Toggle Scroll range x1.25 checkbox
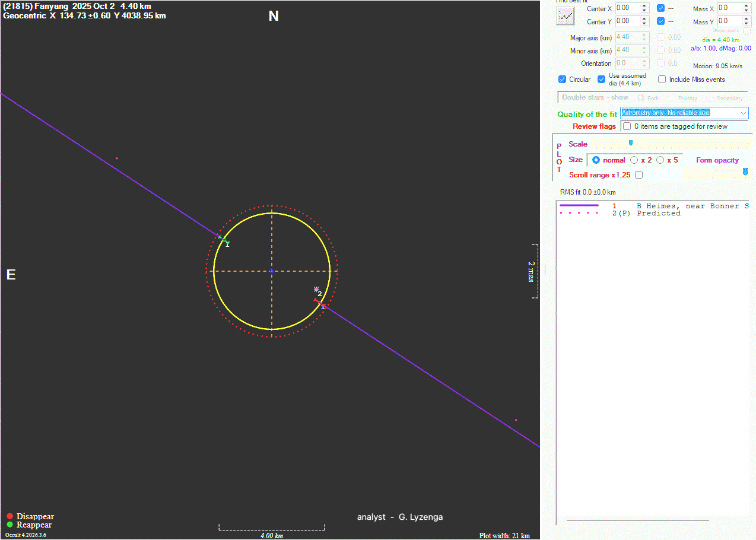756x540 pixels. [639, 175]
